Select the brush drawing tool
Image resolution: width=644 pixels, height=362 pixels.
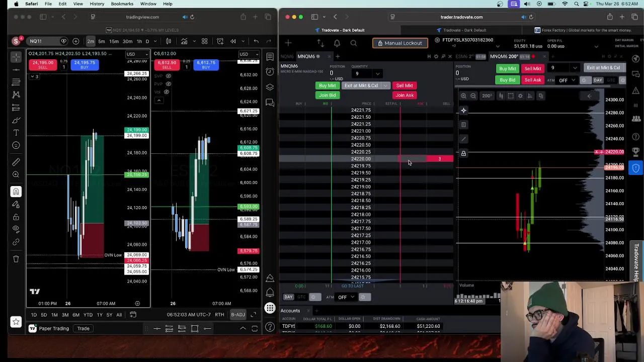(16, 120)
